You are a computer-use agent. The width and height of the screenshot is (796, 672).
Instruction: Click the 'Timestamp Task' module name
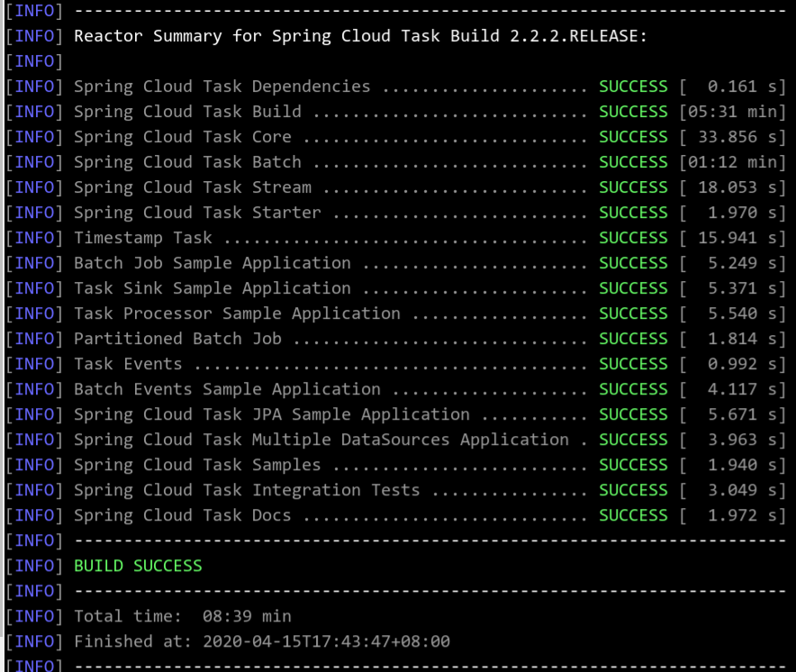[x=143, y=238]
